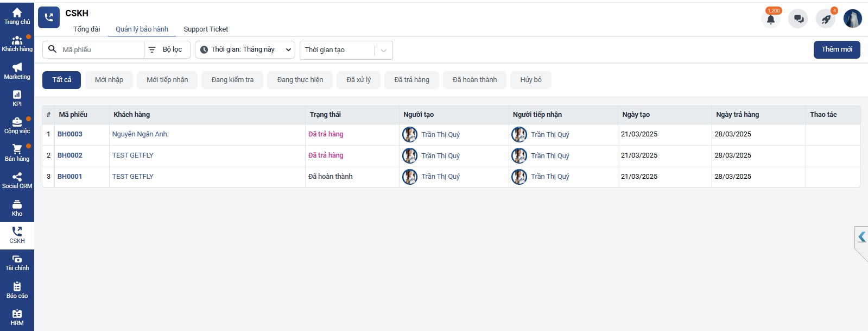Open warranty ticket BH0001
The width and height of the screenshot is (868, 331).
tap(70, 177)
